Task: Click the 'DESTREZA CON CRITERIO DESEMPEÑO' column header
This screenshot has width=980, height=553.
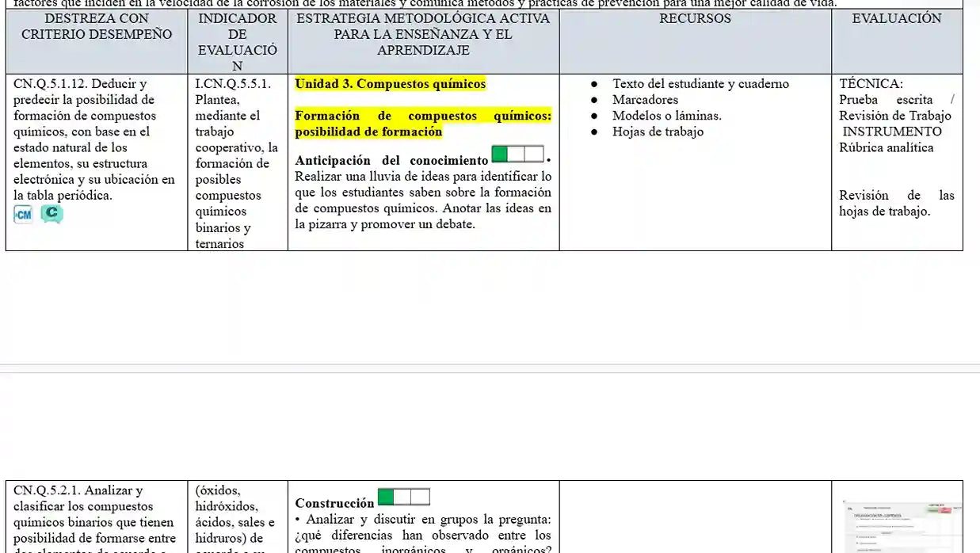Action: pos(97,26)
